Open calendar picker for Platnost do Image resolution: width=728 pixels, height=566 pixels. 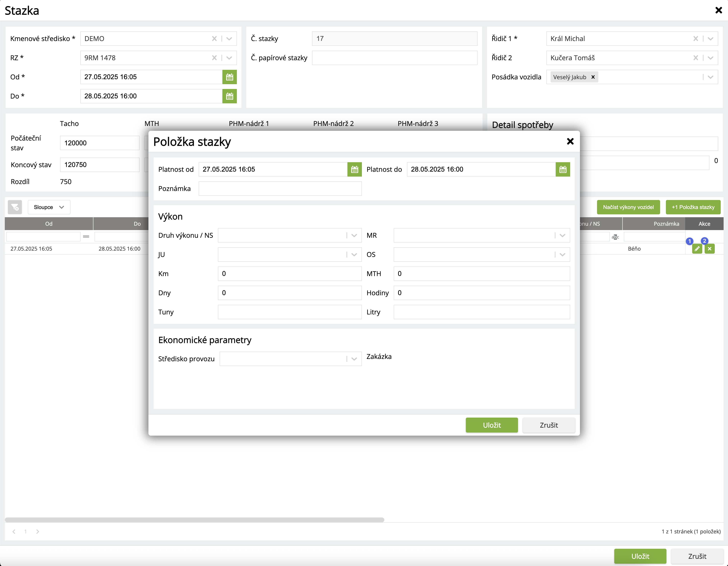pos(563,169)
